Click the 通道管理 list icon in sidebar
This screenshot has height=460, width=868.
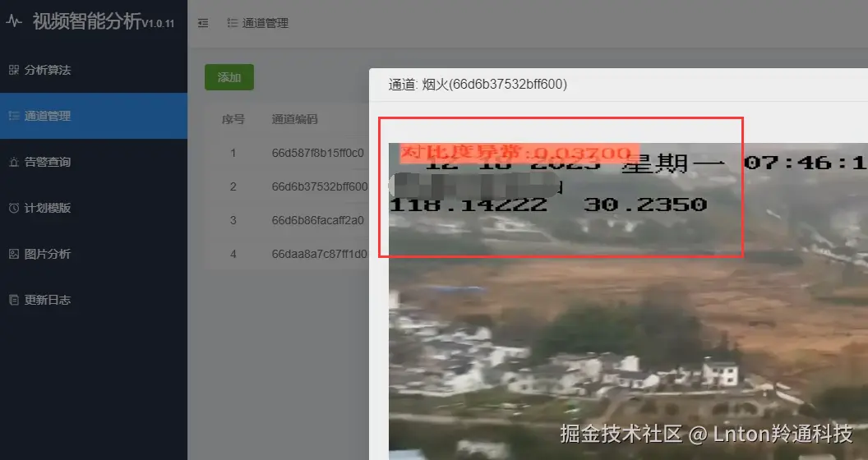click(14, 116)
